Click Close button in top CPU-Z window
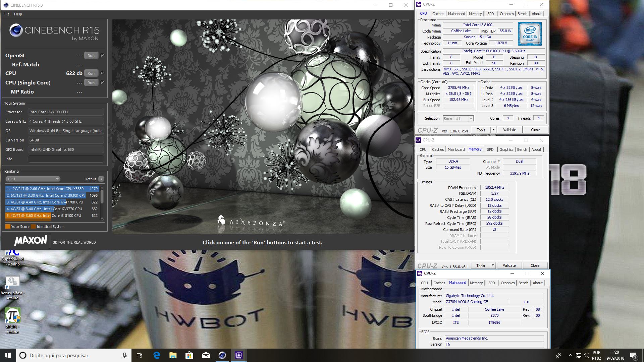Screen dimensions: 644x362 [x=535, y=130]
